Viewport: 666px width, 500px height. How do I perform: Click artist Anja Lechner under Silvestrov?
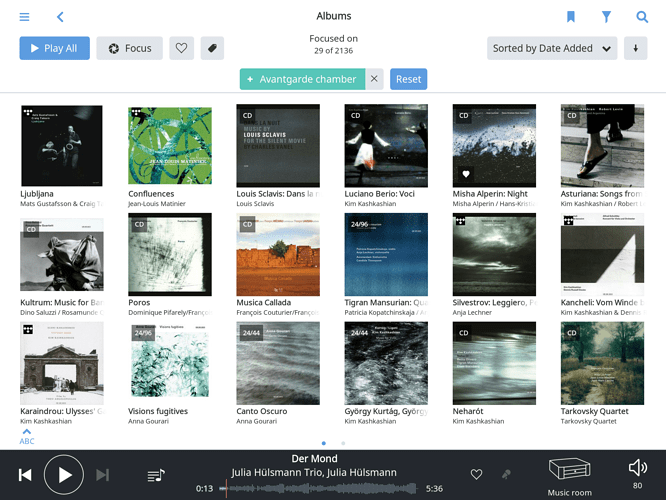pos(472,313)
